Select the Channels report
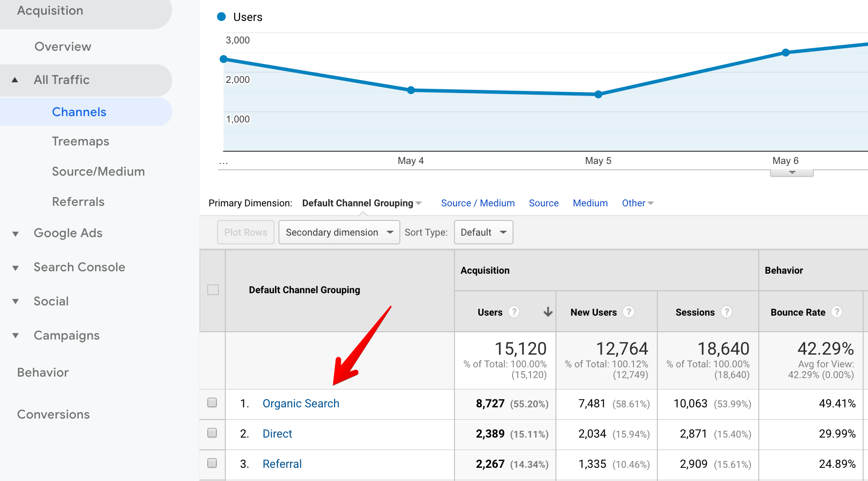 pos(79,112)
